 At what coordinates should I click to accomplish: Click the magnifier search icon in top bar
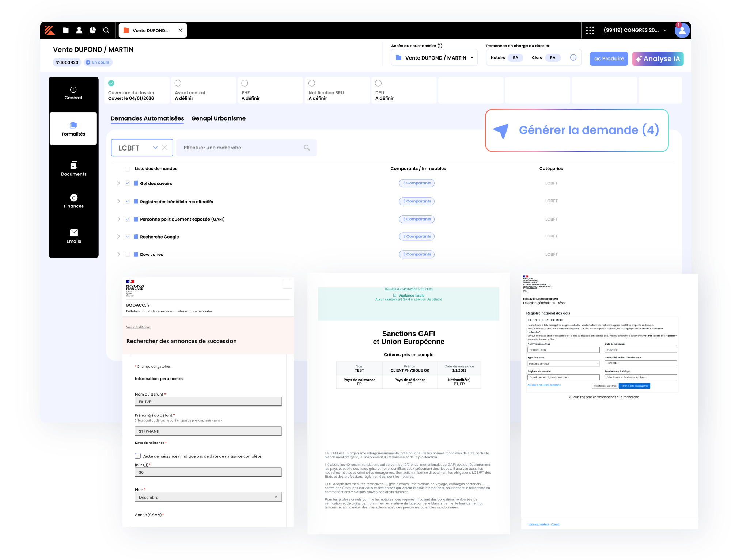point(106,30)
